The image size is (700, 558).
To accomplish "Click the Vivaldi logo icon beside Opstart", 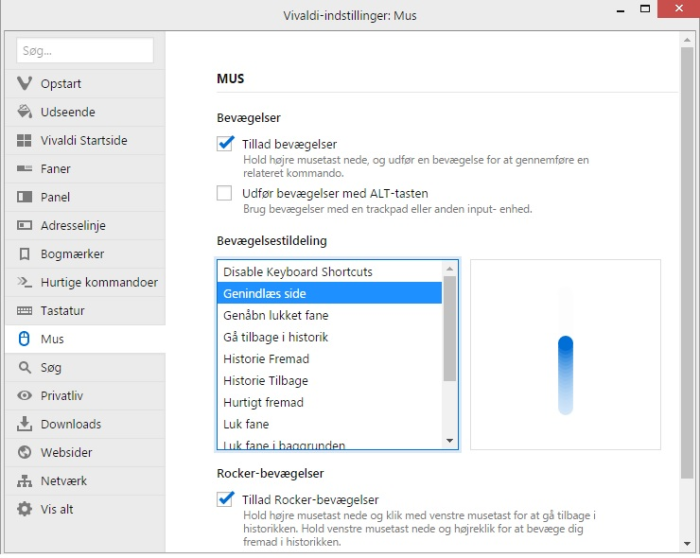I will [24, 83].
